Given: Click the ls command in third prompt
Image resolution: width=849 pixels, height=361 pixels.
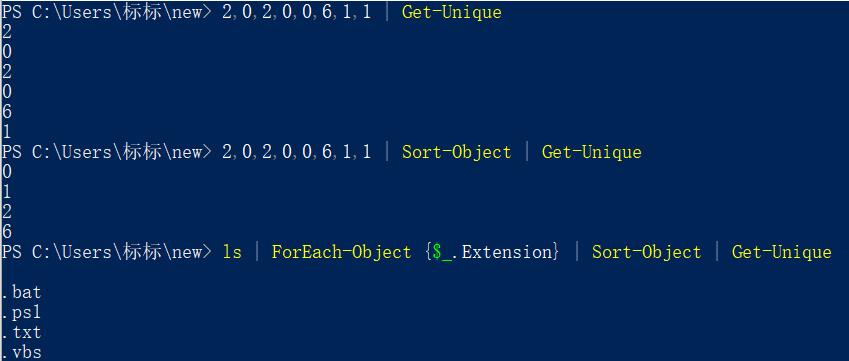Looking at the screenshot, I should tap(232, 252).
